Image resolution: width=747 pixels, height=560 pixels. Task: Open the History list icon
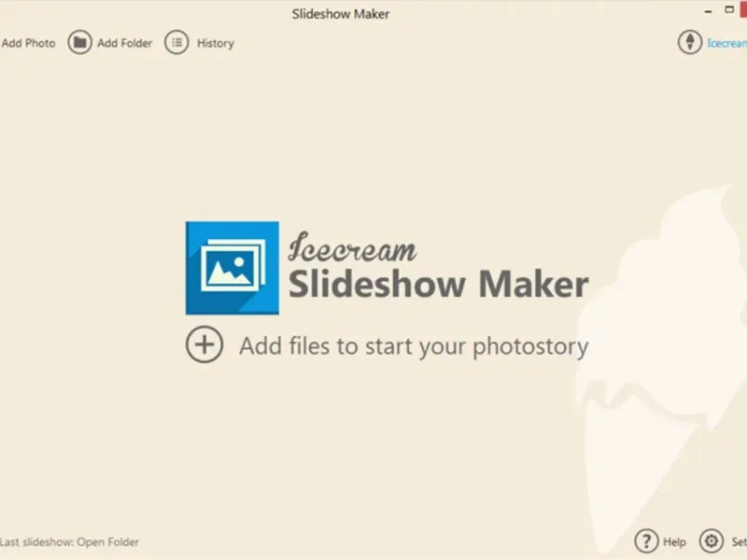[176, 43]
